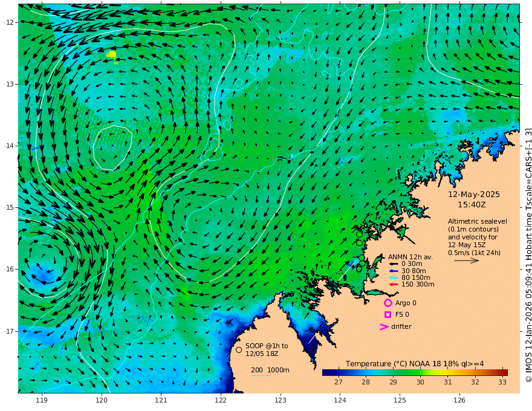Click the colorbar tick label 28
This screenshot has width=532, height=411.
pyautogui.click(x=366, y=382)
